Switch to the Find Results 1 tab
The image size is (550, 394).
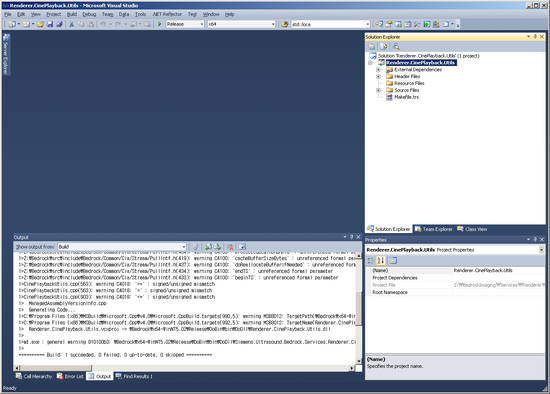[134, 376]
